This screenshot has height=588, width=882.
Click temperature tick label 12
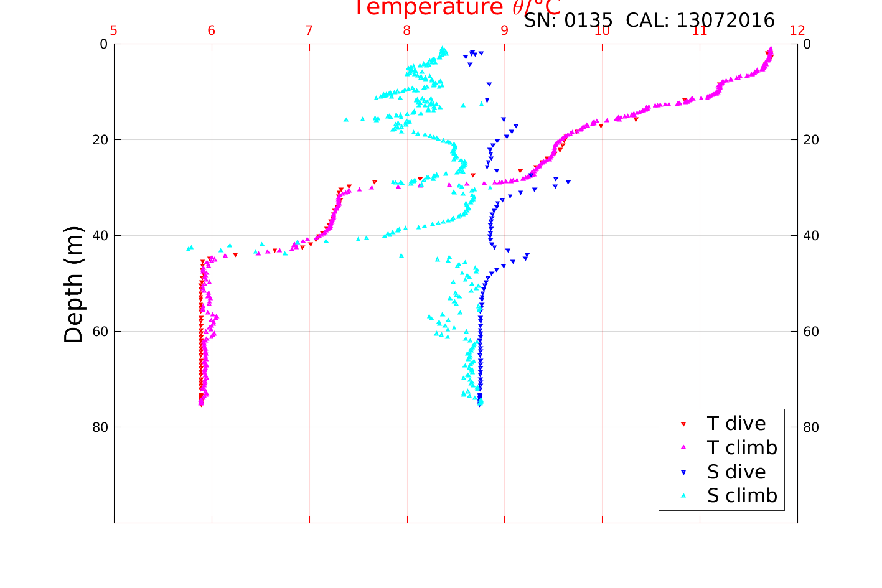tap(797, 31)
